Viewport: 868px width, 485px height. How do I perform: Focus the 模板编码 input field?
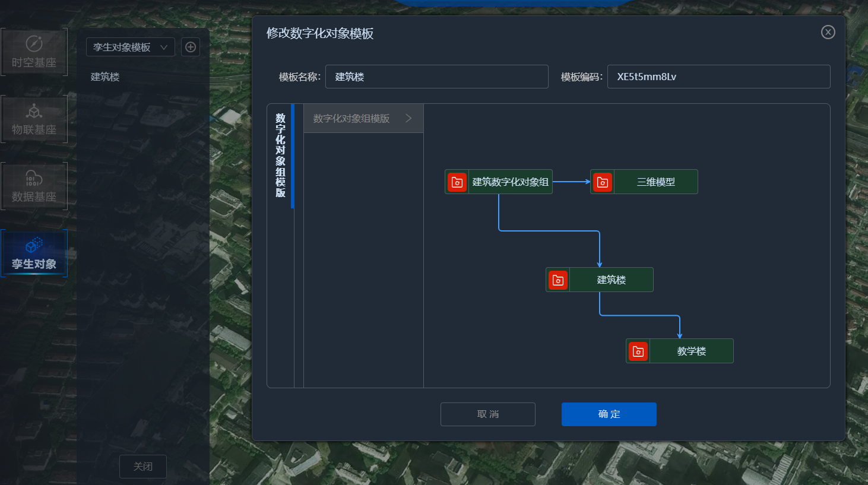[x=718, y=77]
